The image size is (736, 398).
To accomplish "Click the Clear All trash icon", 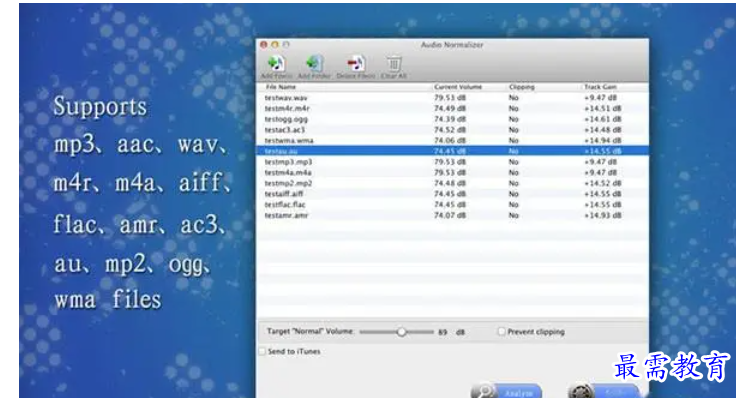I will point(394,64).
